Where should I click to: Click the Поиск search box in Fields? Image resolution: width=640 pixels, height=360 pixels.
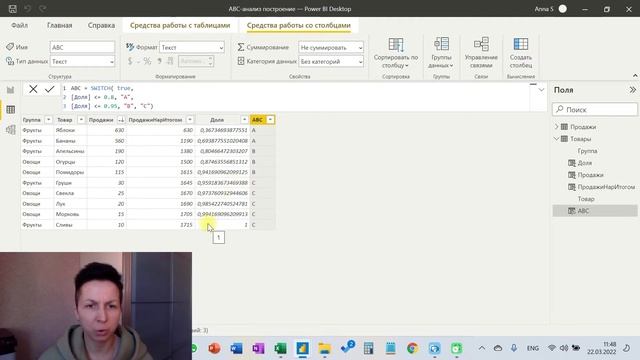tap(595, 109)
